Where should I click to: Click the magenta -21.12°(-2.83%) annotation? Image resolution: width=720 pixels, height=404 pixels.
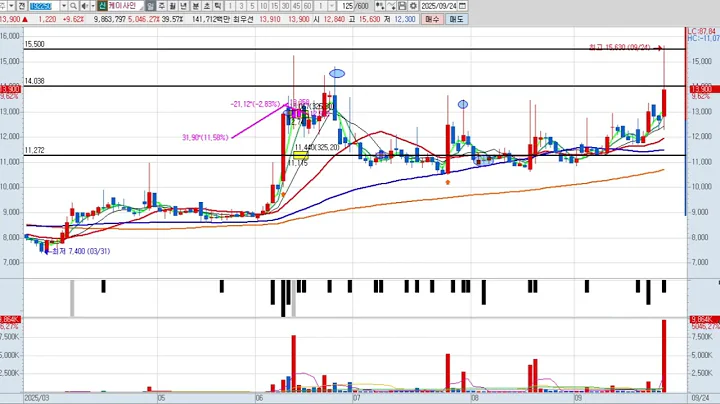[255, 104]
